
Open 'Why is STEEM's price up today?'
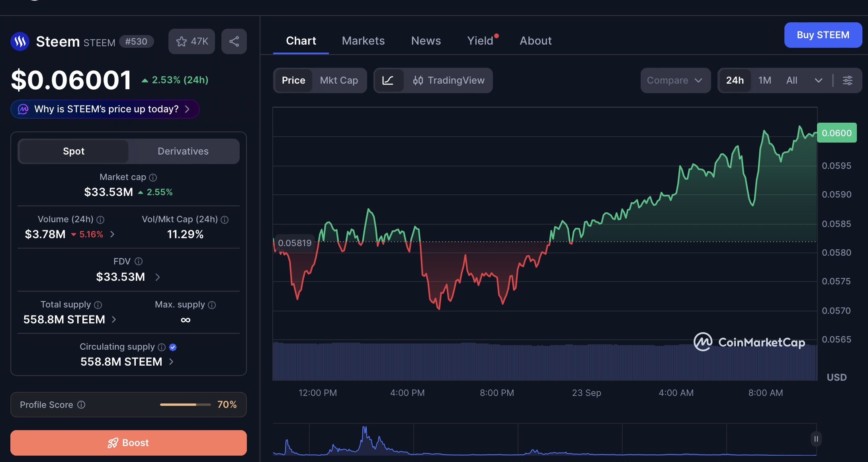click(105, 109)
